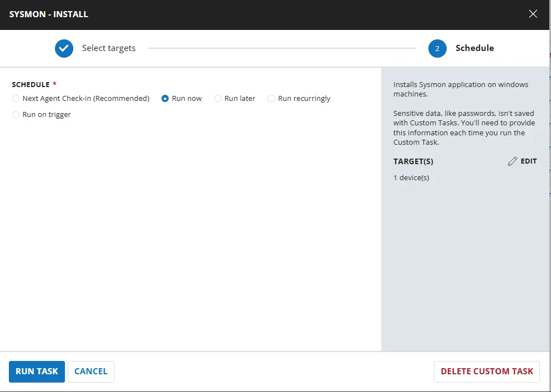Click the 1 device(s) target count
This screenshot has width=551, height=392.
pos(411,178)
